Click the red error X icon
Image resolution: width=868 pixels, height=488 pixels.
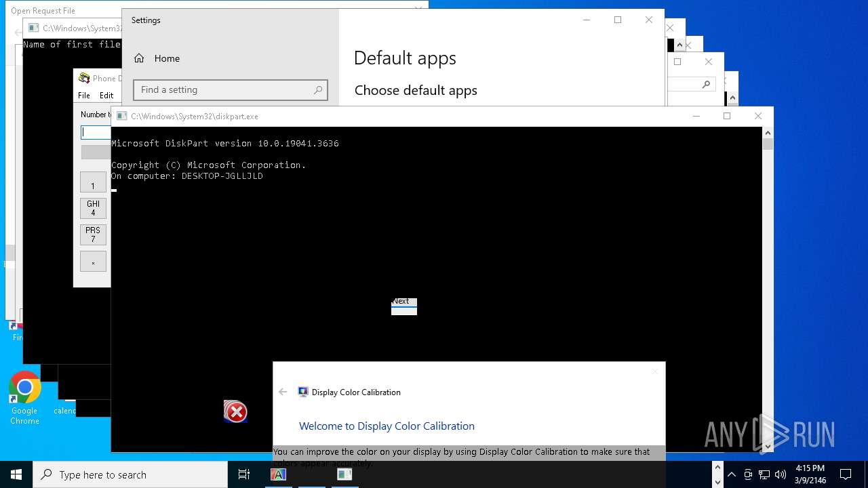(x=236, y=411)
